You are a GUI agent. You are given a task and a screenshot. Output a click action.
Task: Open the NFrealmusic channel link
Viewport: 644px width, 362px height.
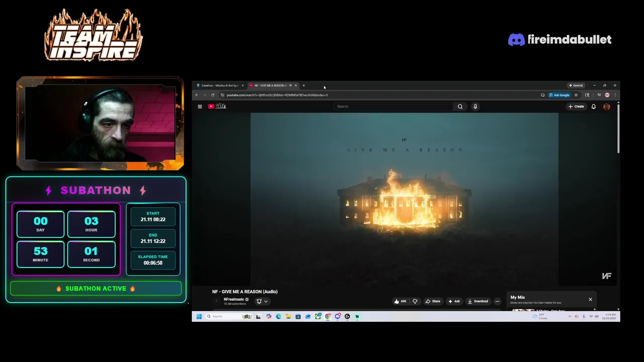coord(234,299)
